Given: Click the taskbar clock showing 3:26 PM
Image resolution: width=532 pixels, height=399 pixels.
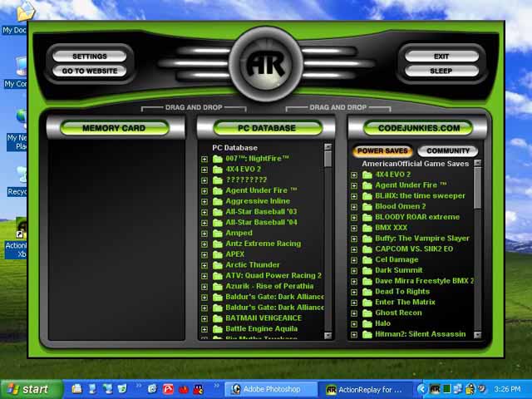Looking at the screenshot, I should pos(507,389).
